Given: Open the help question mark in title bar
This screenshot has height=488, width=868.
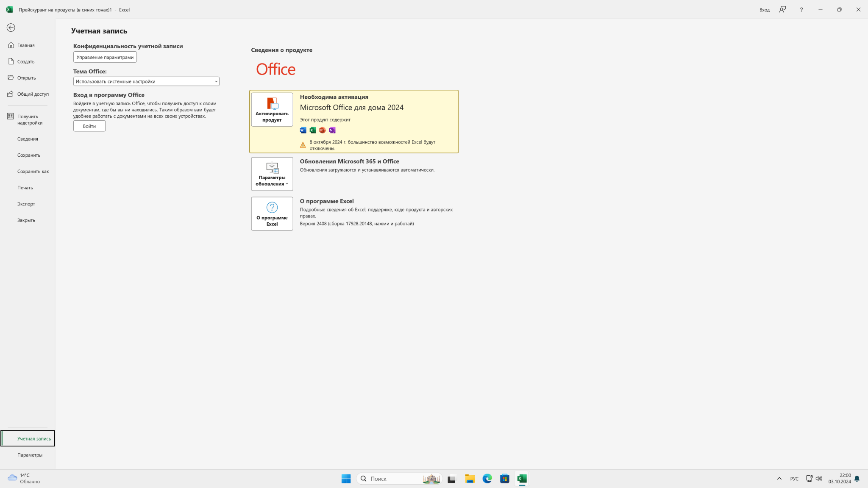Looking at the screenshot, I should coord(801,9).
